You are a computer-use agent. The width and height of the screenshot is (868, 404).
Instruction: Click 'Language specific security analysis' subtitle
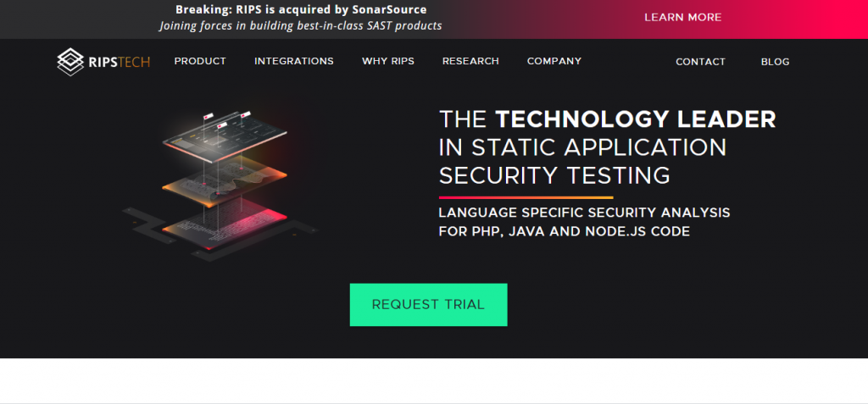pyautogui.click(x=584, y=213)
